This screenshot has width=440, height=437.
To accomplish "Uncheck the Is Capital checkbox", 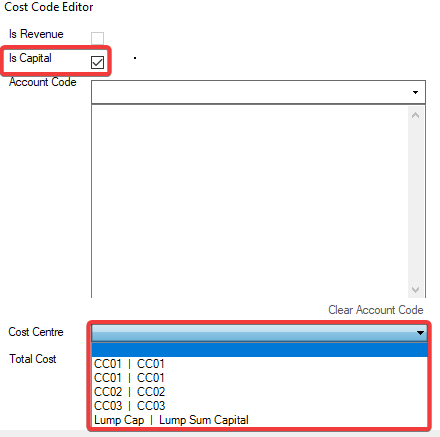I will tap(97, 62).
